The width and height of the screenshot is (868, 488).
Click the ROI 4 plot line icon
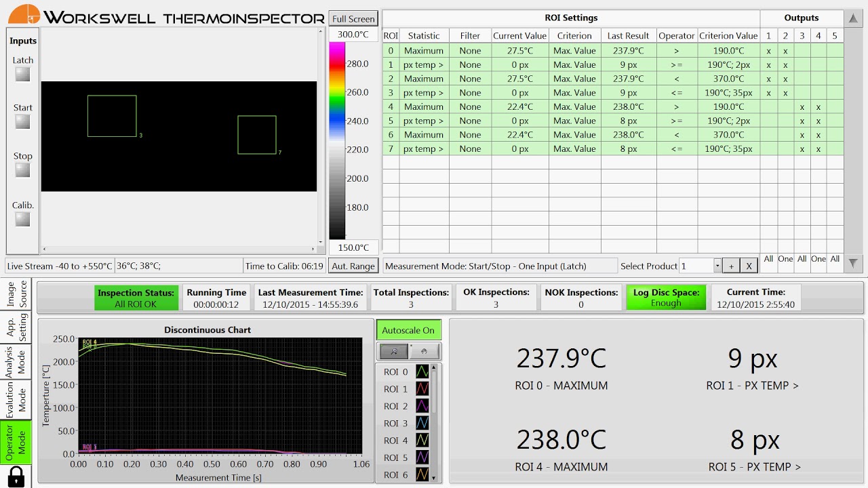tap(422, 441)
